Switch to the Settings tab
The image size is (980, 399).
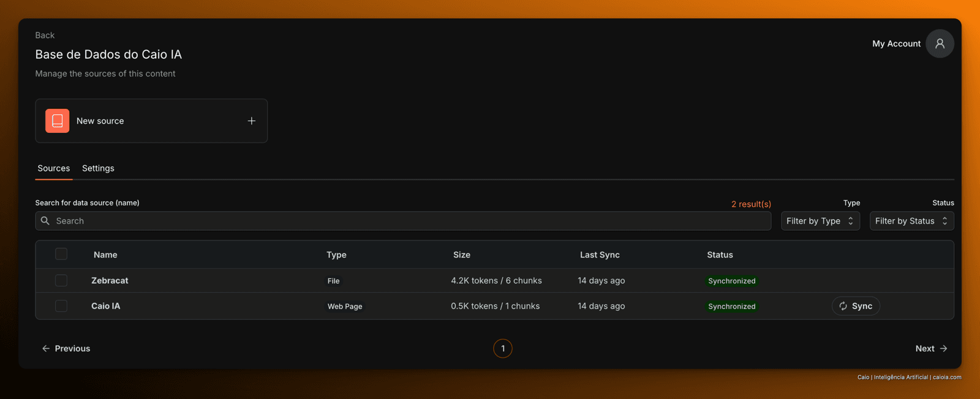pos(98,168)
